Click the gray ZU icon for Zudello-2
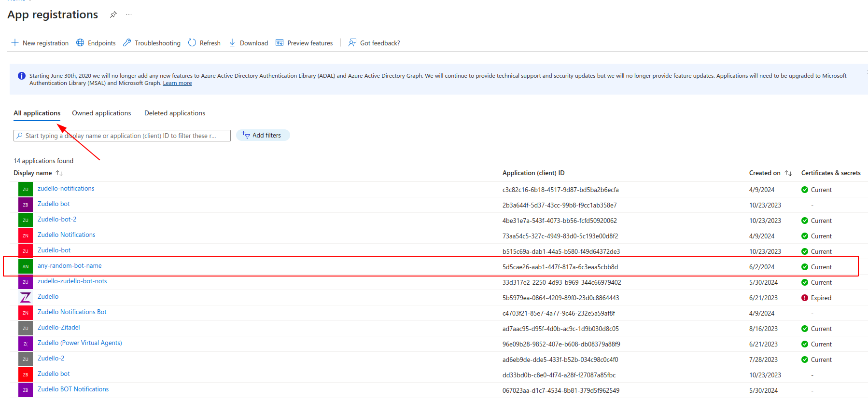The height and width of the screenshot is (415, 868). pos(26,359)
